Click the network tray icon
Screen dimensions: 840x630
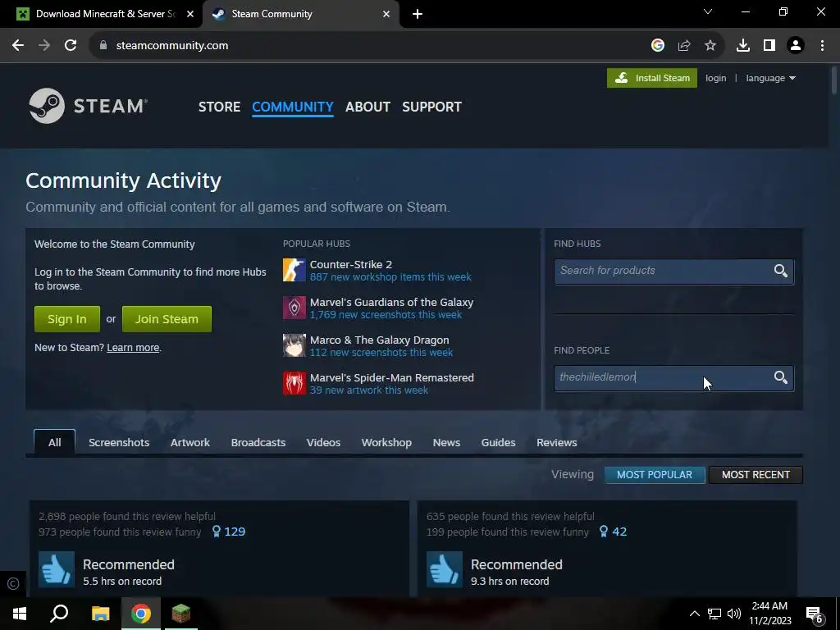(714, 614)
